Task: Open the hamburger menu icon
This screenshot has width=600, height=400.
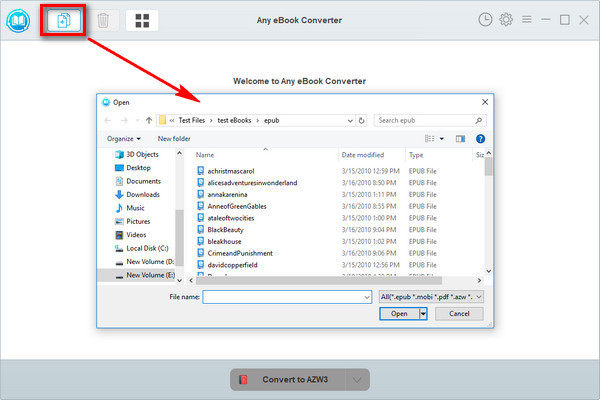Action: click(527, 19)
